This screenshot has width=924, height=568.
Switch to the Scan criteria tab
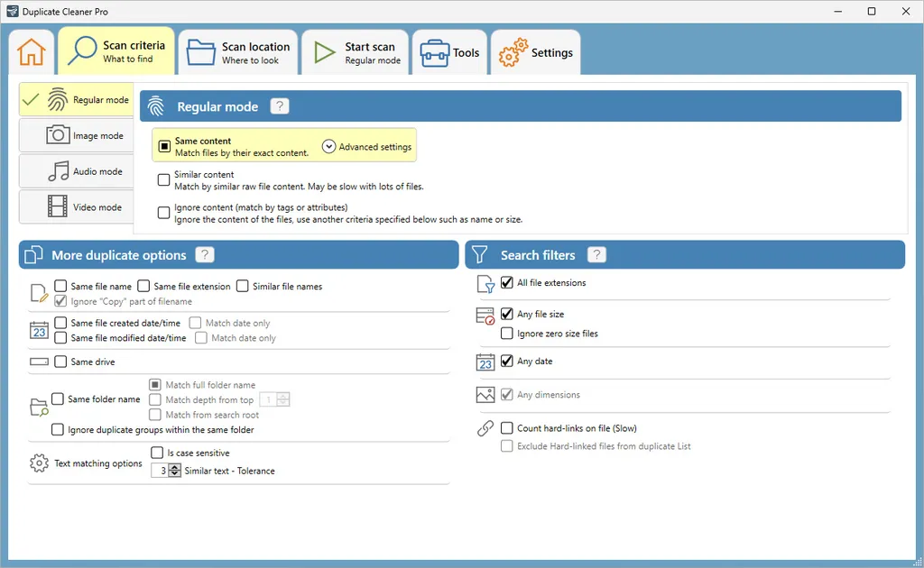tap(116, 51)
